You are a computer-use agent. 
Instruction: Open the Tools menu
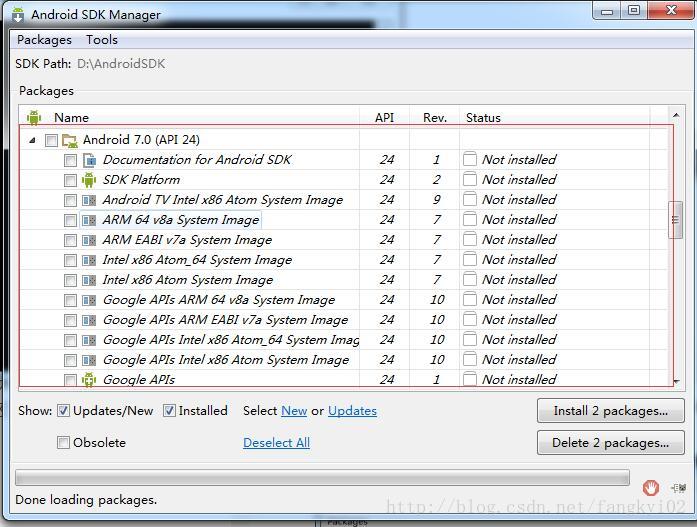click(x=102, y=40)
